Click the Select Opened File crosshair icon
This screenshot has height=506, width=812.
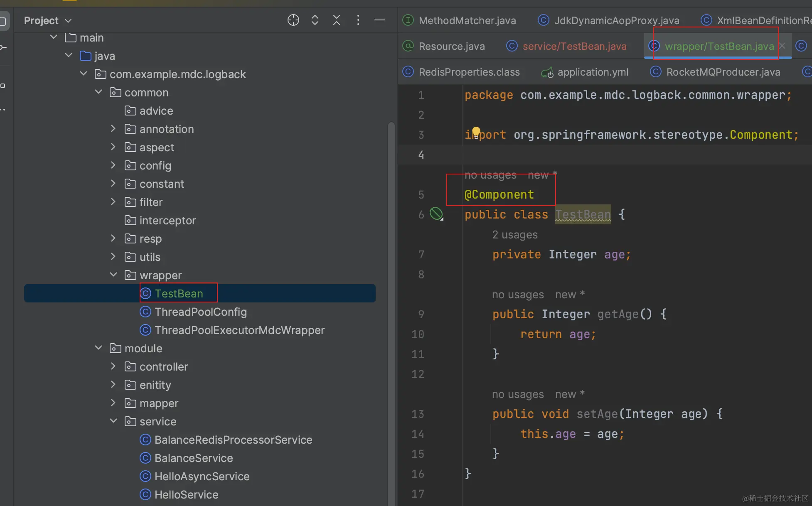[293, 20]
